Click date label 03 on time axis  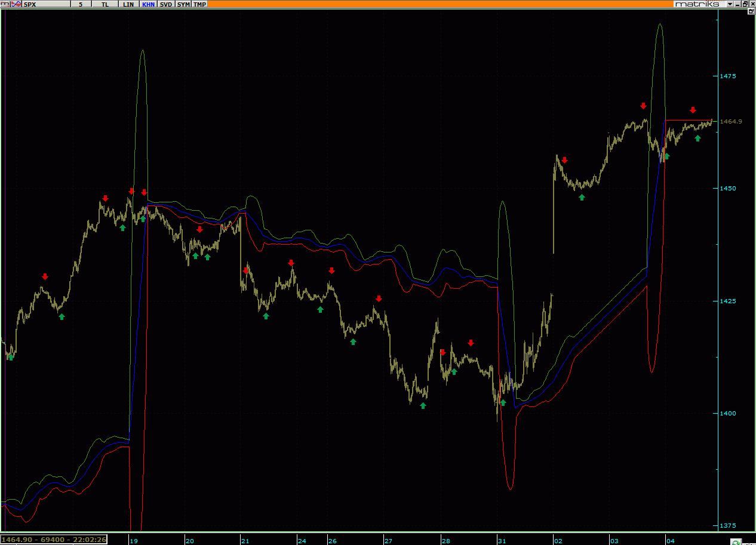click(614, 541)
